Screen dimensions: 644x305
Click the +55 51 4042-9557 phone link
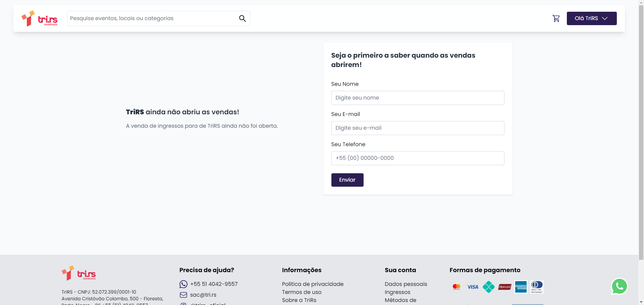tap(214, 284)
